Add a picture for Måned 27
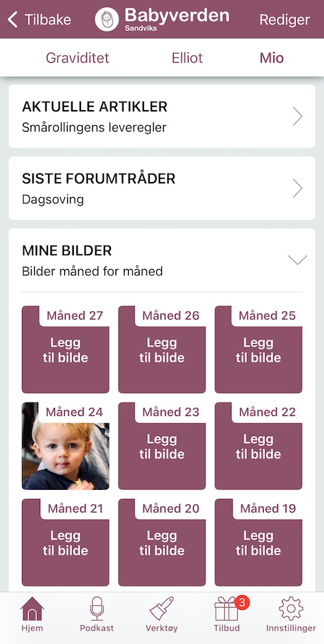324x644 pixels. coord(65,349)
